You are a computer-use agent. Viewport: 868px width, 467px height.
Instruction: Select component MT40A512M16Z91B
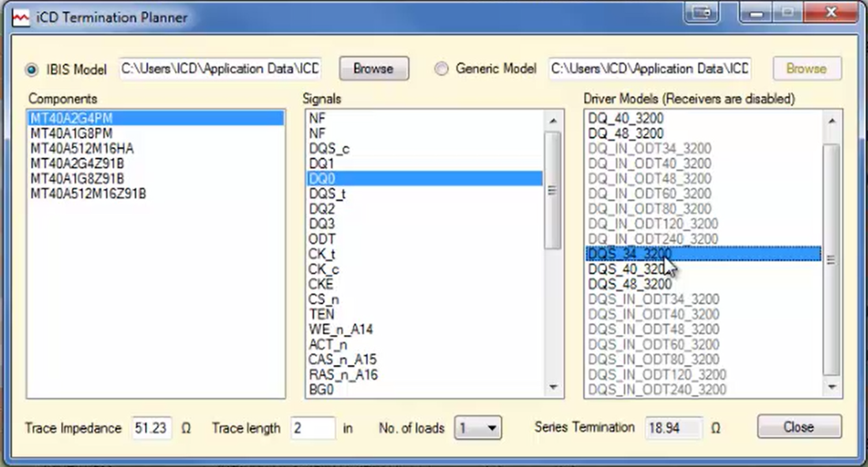[156, 194]
